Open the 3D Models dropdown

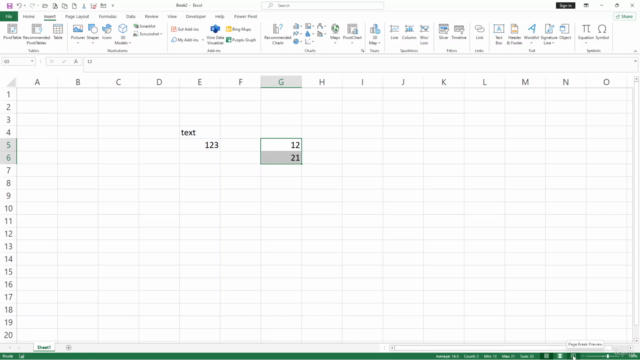[122, 34]
